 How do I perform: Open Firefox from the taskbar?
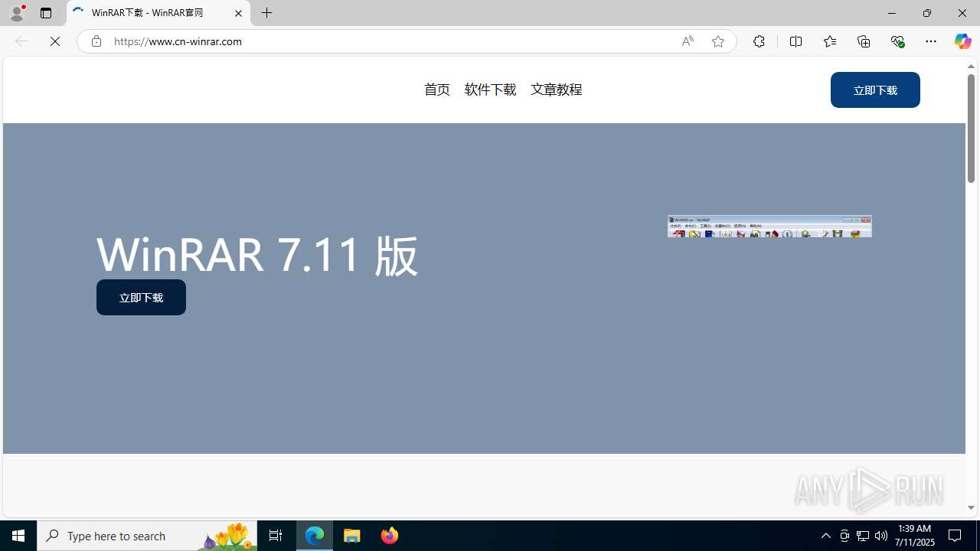[x=390, y=536]
